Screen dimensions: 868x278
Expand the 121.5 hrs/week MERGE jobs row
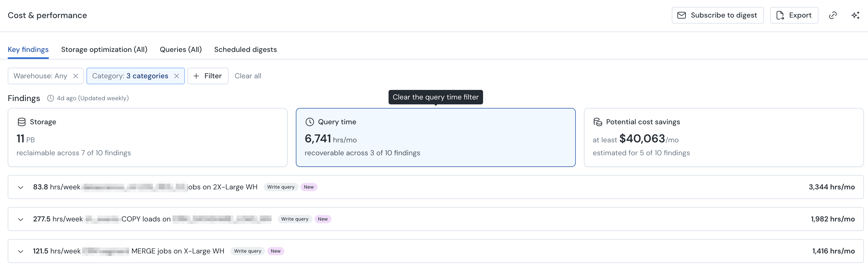tap(21, 251)
